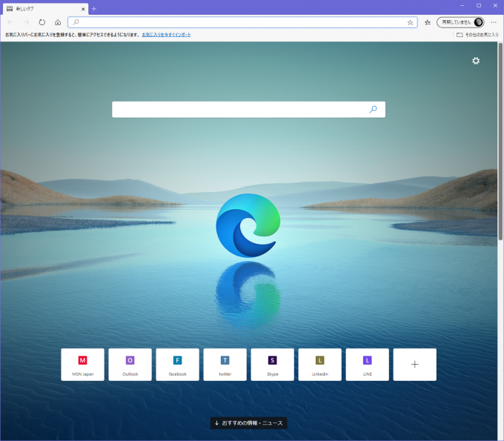Select the open new tab title
Image resolution: width=504 pixels, height=441 pixels.
pos(24,9)
